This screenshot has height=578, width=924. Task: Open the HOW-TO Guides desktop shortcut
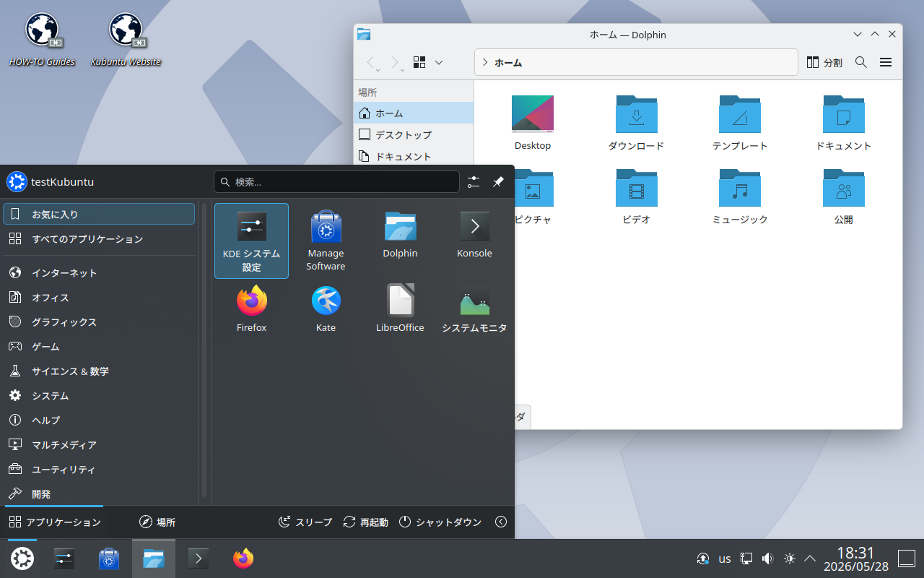coord(42,40)
